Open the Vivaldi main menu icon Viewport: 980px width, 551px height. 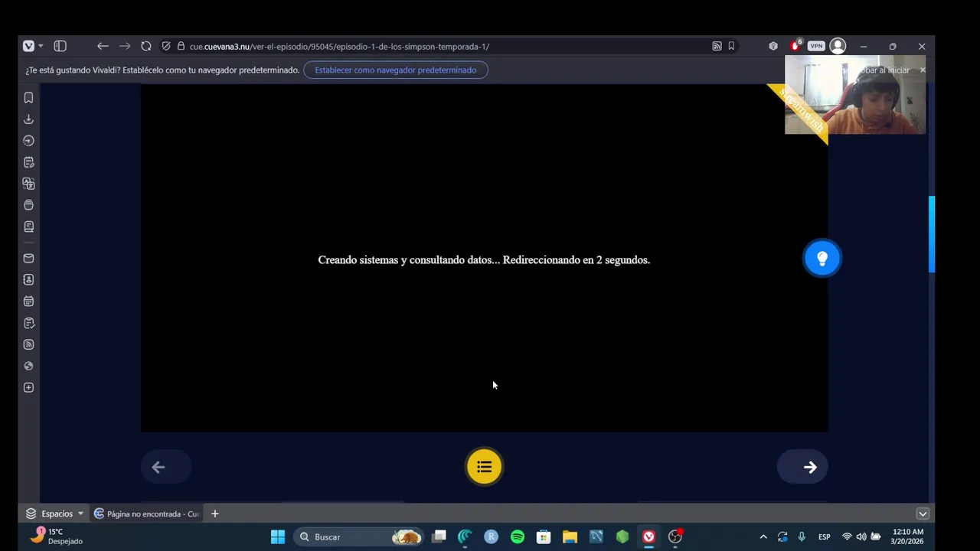pyautogui.click(x=28, y=46)
